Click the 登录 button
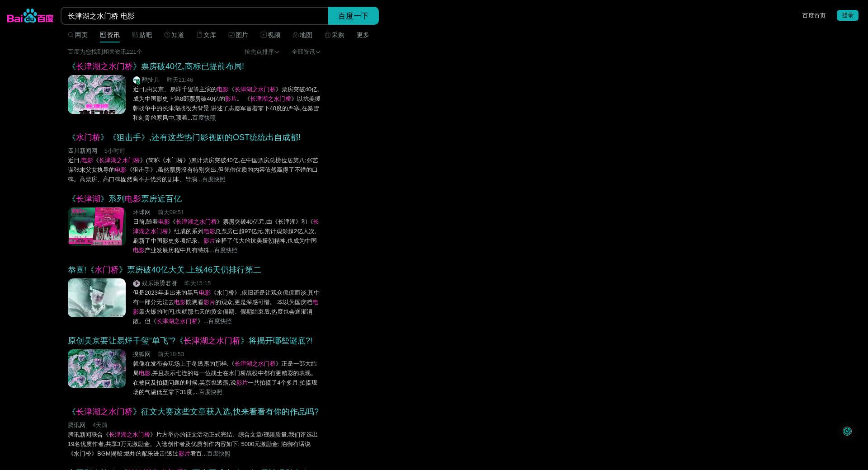Viewport: 868px width, 470px height. click(848, 15)
